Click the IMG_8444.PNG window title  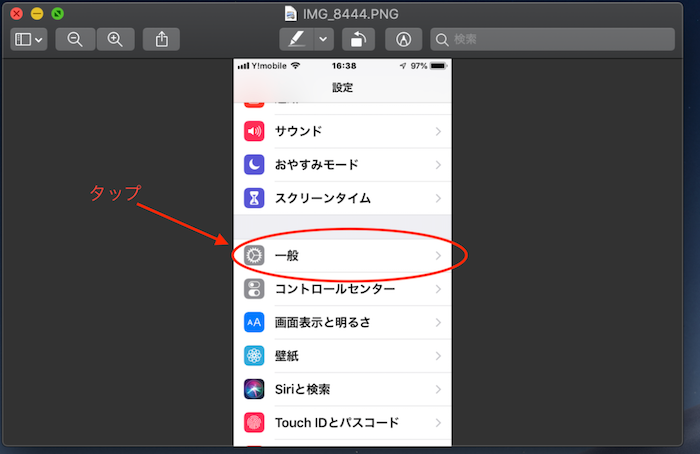pyautogui.click(x=350, y=14)
